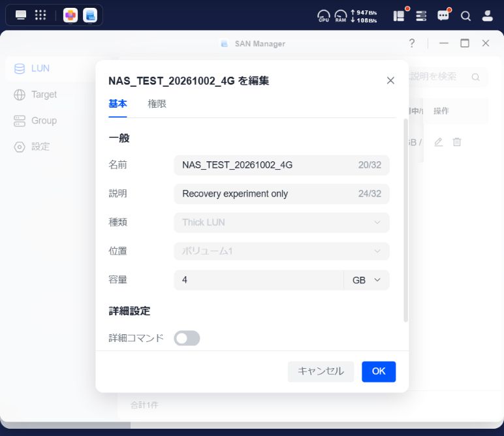Click the 合計1件 footer text
The image size is (504, 436).
pyautogui.click(x=144, y=405)
